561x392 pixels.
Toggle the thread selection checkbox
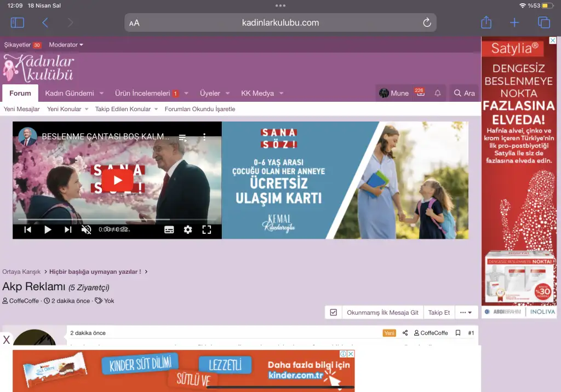pyautogui.click(x=334, y=312)
